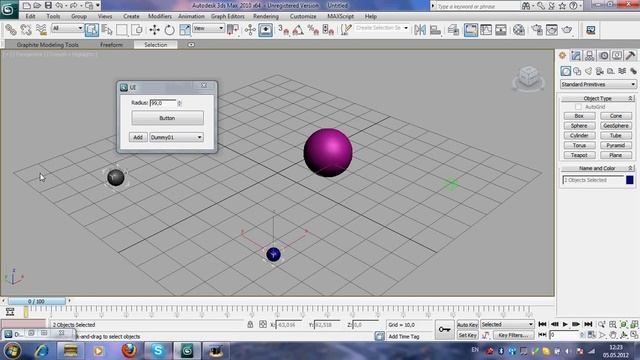Toggle the 3D Snaps button
This screenshot has height=360, width=640.
click(283, 29)
